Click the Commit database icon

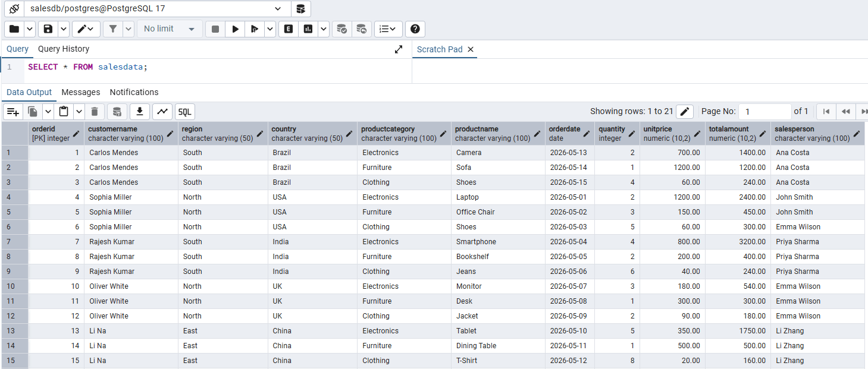click(x=341, y=29)
